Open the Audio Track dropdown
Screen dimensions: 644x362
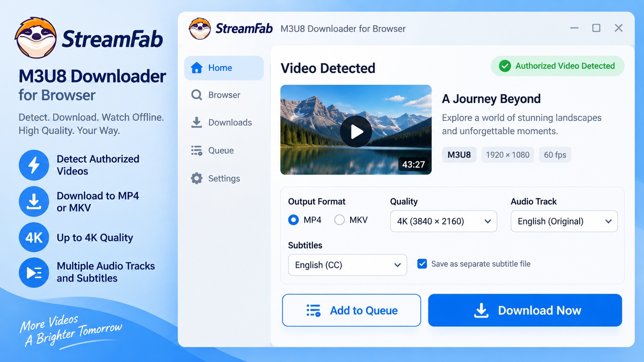(x=564, y=221)
